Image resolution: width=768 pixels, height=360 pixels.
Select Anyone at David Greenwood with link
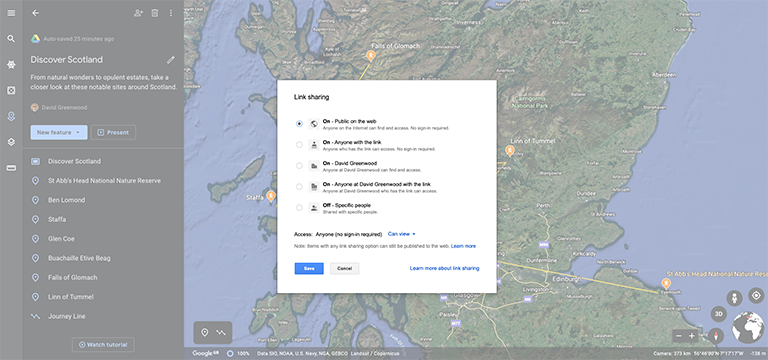(299, 187)
